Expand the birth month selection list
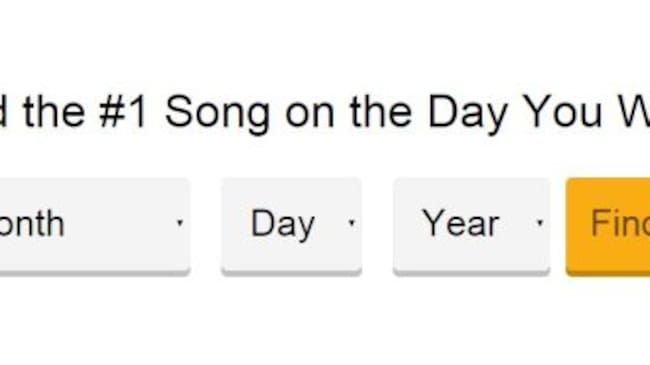 tap(95, 226)
